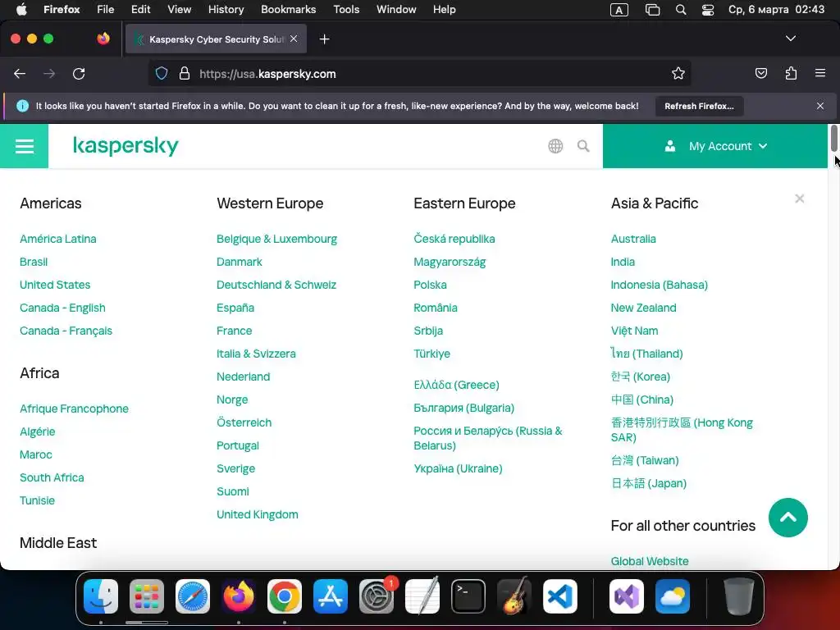Click the site security padlock icon
The height and width of the screenshot is (630, 840).
click(185, 73)
